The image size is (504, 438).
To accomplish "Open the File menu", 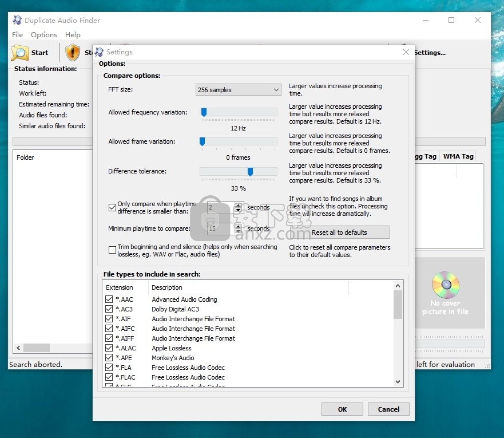I will (17, 35).
